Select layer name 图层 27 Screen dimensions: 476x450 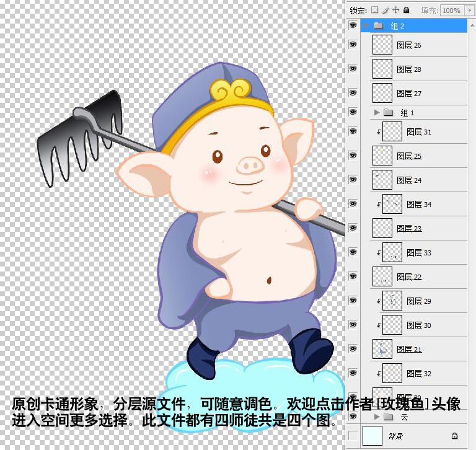(x=409, y=94)
